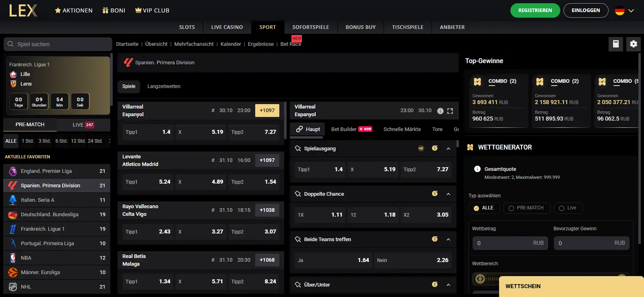This screenshot has height=297, width=644.
Task: Pin the Doppelte Chance market
Action: click(298, 194)
